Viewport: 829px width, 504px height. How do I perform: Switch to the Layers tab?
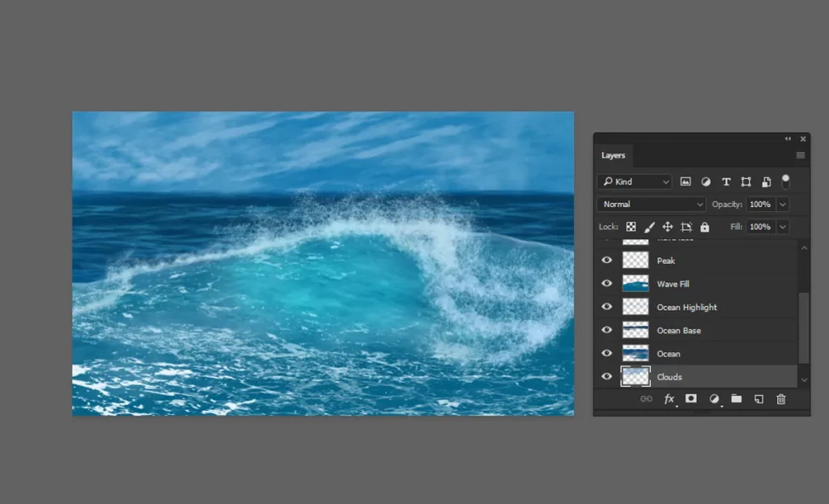614,155
